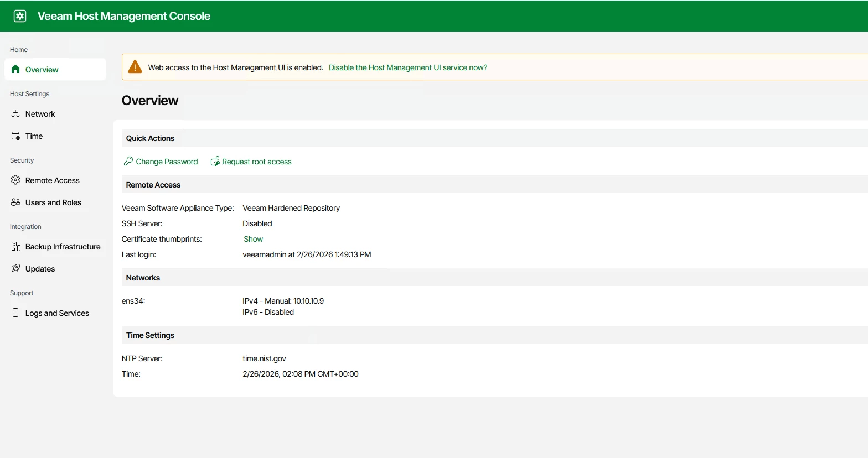Viewport: 868px width, 458px height.
Task: Click the Host Settings sidebar group label
Action: pos(29,94)
